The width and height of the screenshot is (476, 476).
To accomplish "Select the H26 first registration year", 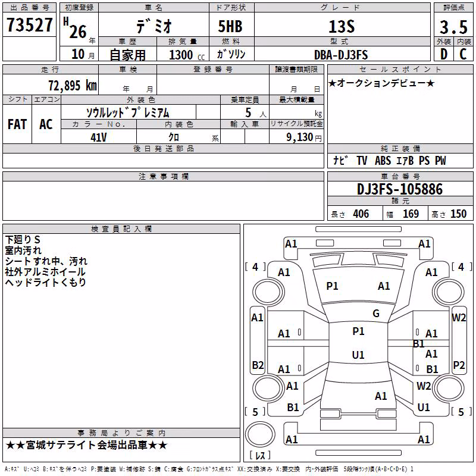I will click(x=76, y=28).
